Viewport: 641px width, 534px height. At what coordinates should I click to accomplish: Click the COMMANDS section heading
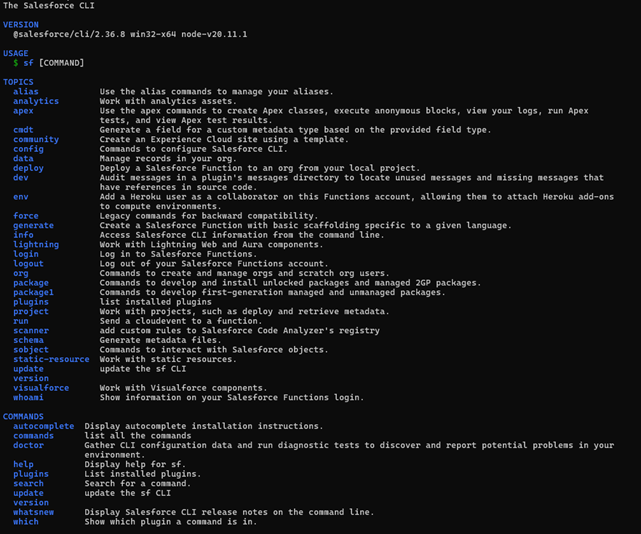(x=23, y=416)
